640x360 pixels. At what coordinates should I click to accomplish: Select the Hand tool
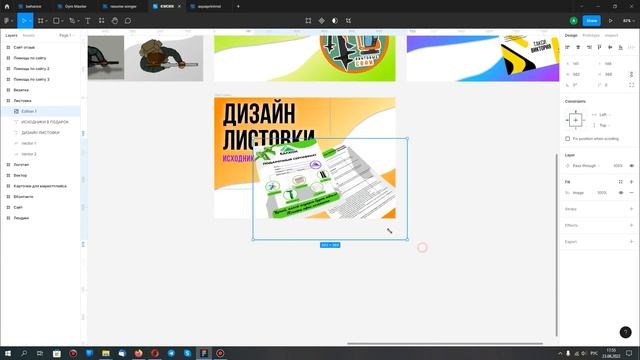point(115,20)
